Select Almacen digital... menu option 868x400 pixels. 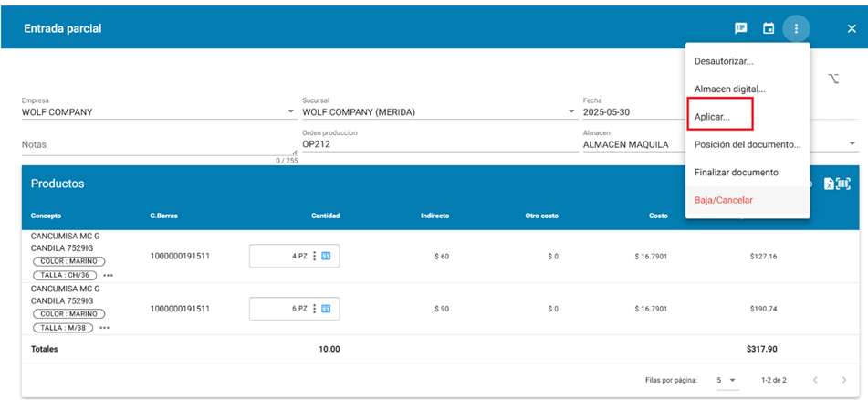[748, 89]
